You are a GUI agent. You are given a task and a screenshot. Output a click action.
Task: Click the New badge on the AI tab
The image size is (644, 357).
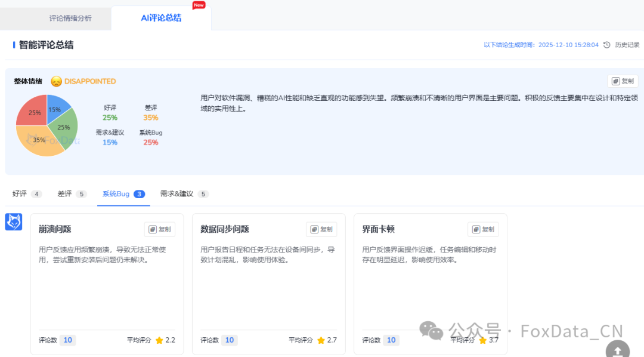(x=198, y=5)
